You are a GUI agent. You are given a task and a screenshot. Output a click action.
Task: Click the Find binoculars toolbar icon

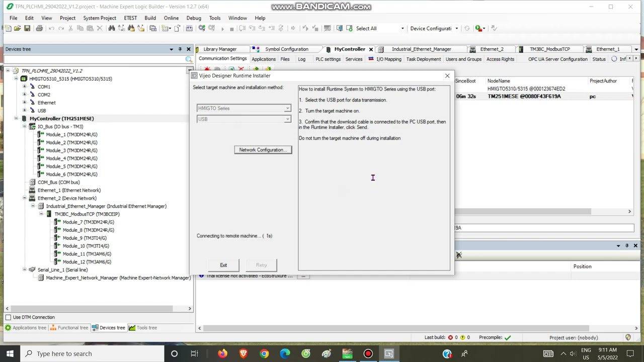click(x=112, y=29)
